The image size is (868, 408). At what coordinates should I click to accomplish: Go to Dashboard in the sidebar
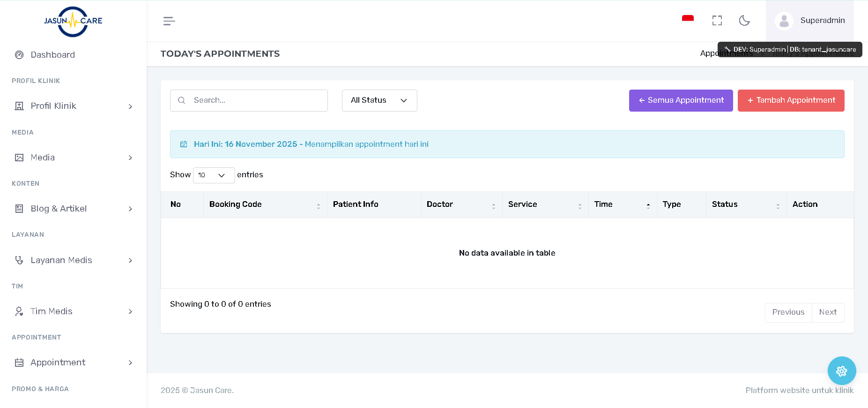[52, 55]
